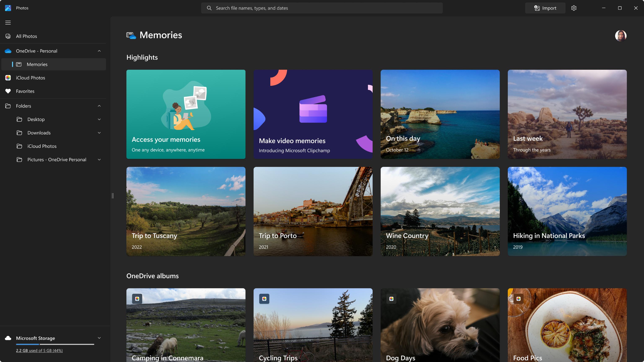Open Trip to Tuscany 2022 album
This screenshot has width=644, height=362.
tap(186, 211)
